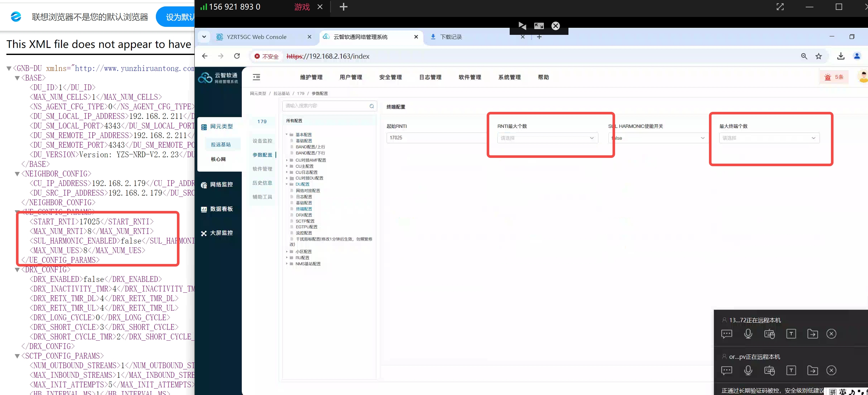
Task: Click the 不安全 security warning badge
Action: [x=267, y=56]
